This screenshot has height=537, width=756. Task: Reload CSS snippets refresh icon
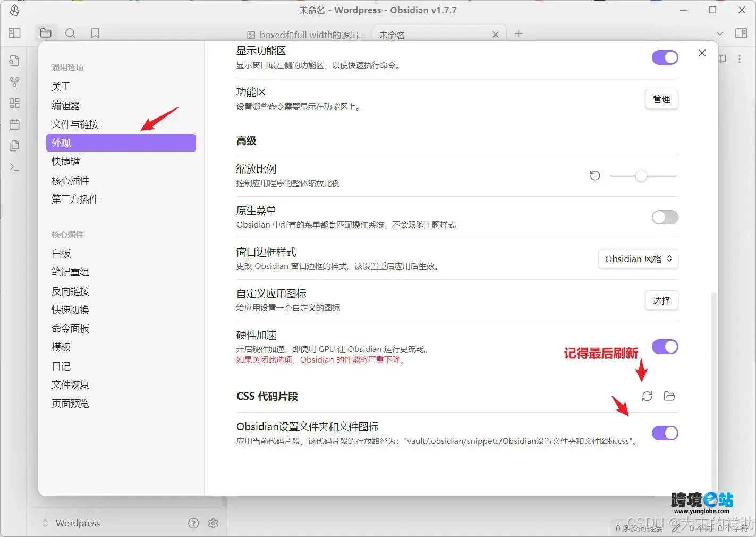[x=647, y=396]
